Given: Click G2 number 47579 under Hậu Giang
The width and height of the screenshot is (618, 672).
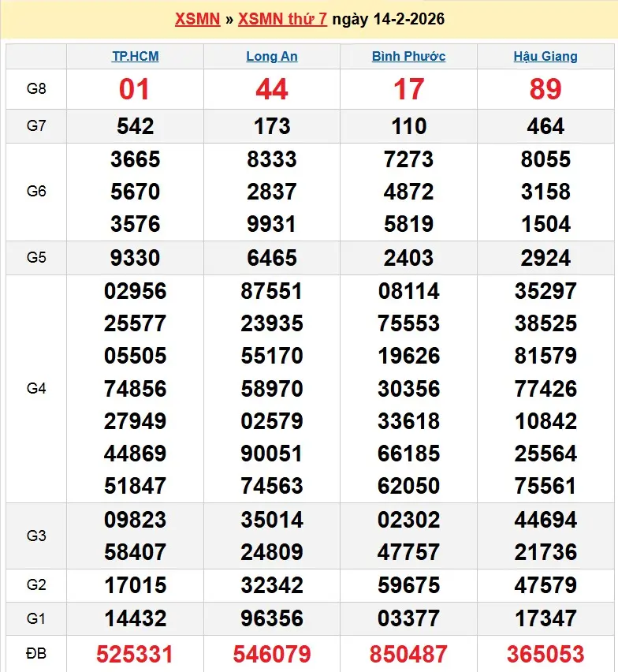Looking at the screenshot, I should coord(545,585).
